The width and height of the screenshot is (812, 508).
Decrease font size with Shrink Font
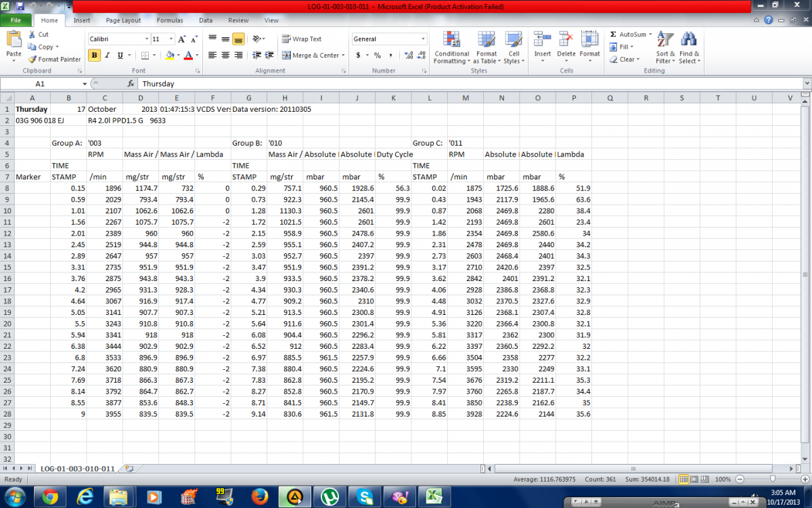coord(194,39)
